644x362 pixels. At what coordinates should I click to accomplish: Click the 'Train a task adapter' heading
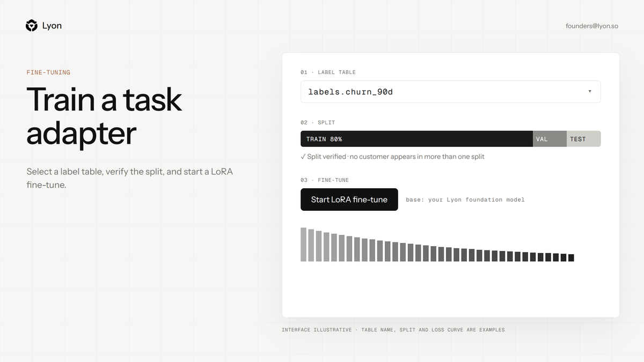[105, 116]
